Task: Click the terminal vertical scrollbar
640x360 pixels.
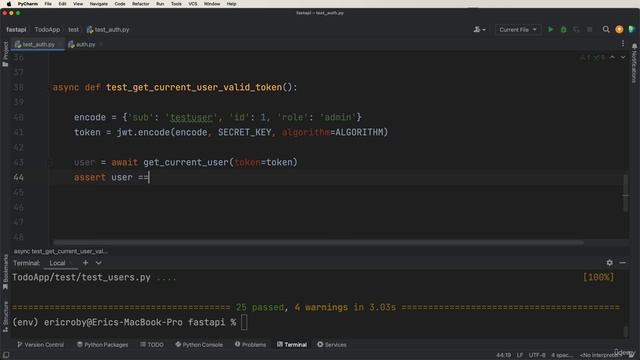Action: 625,331
